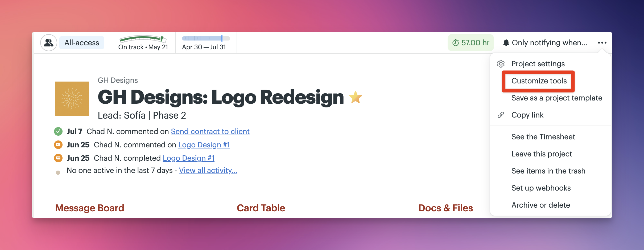Image resolution: width=644 pixels, height=250 pixels.
Task: Open View all activity... link
Action: [208, 170]
